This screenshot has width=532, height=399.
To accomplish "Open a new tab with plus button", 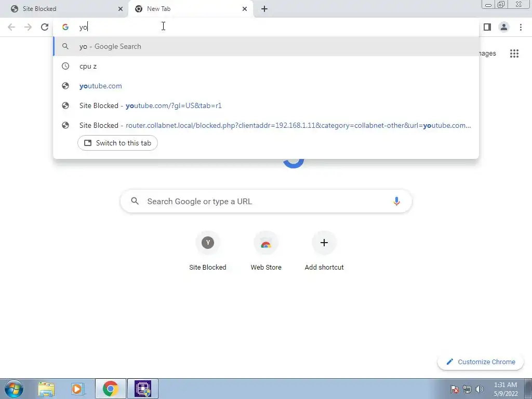I will [x=264, y=9].
